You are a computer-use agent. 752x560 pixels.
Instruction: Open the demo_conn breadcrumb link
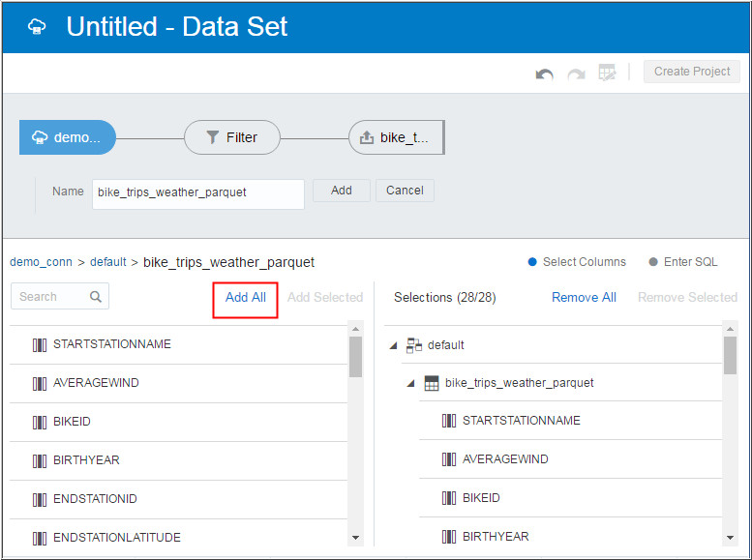tap(41, 262)
